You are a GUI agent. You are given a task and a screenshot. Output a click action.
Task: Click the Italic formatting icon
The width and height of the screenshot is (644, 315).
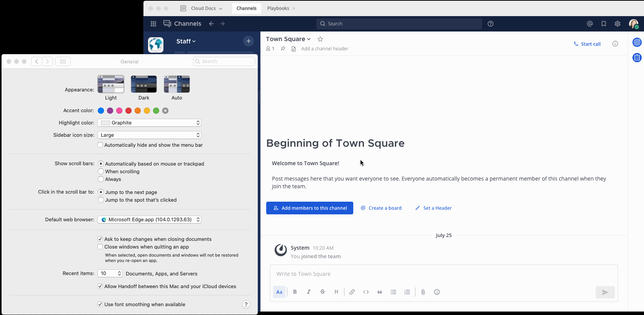309,292
